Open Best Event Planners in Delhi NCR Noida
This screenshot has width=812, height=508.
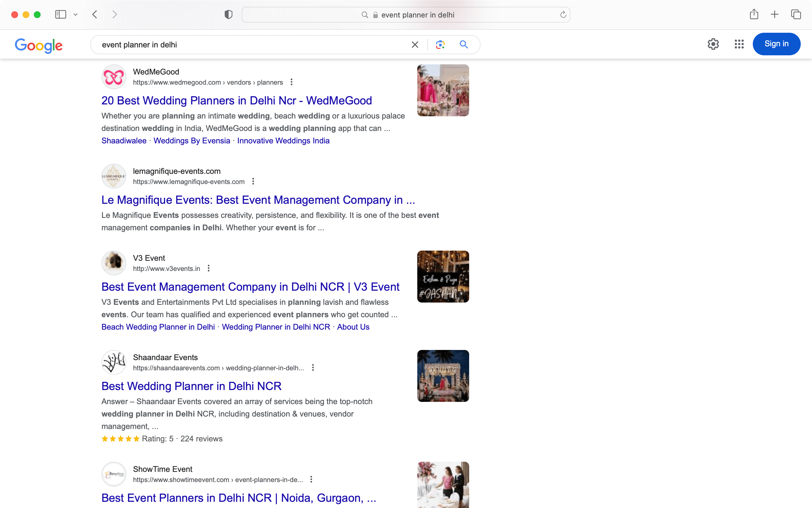pyautogui.click(x=239, y=498)
